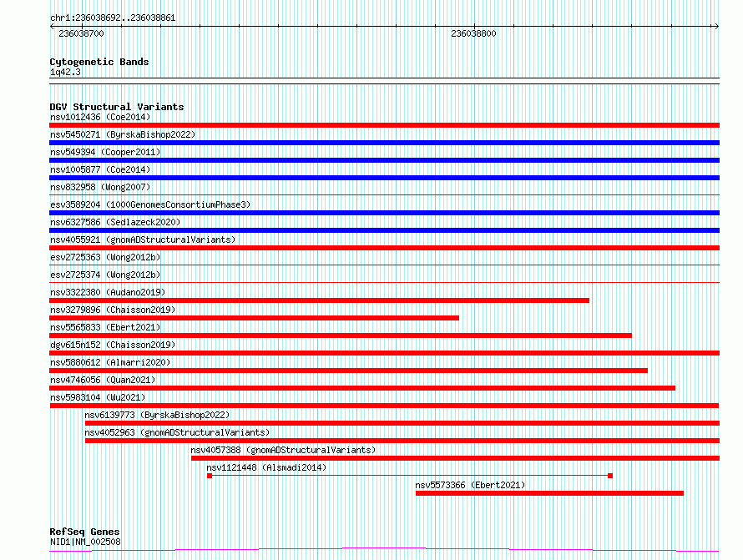Click the 236038800 ruler position label
The width and height of the screenshot is (743, 560).
[473, 33]
